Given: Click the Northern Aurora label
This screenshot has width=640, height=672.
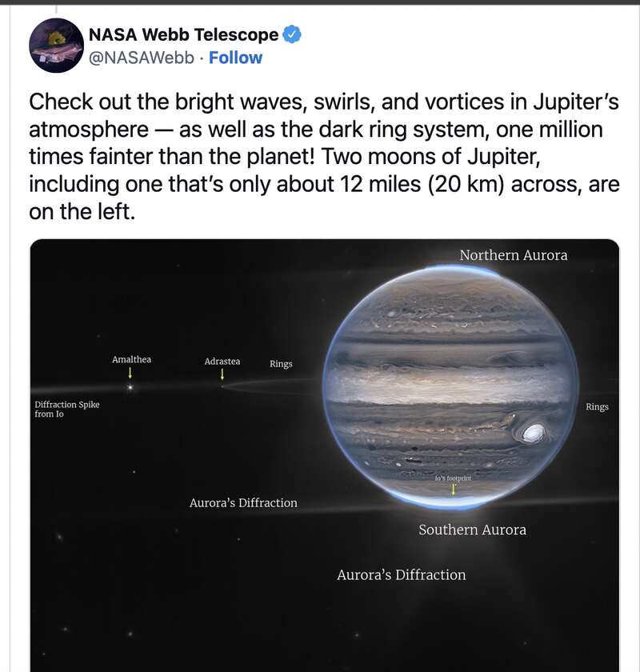Looking at the screenshot, I should (x=514, y=255).
